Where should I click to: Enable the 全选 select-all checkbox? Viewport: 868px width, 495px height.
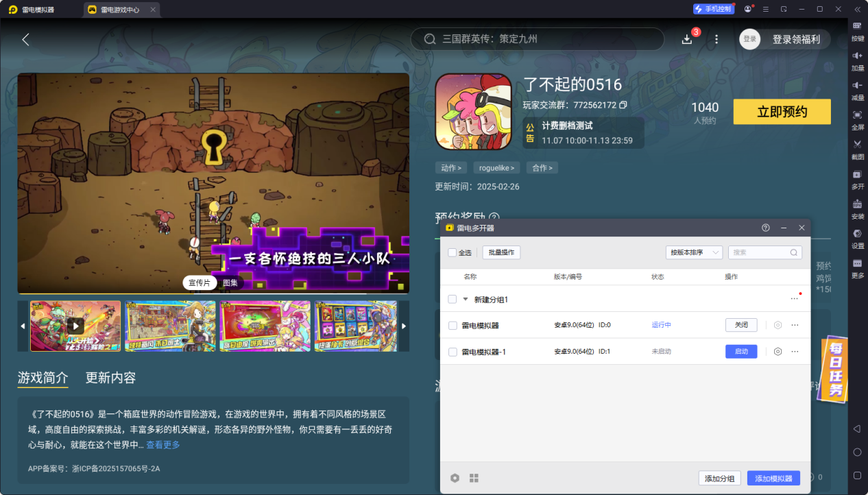coord(452,252)
